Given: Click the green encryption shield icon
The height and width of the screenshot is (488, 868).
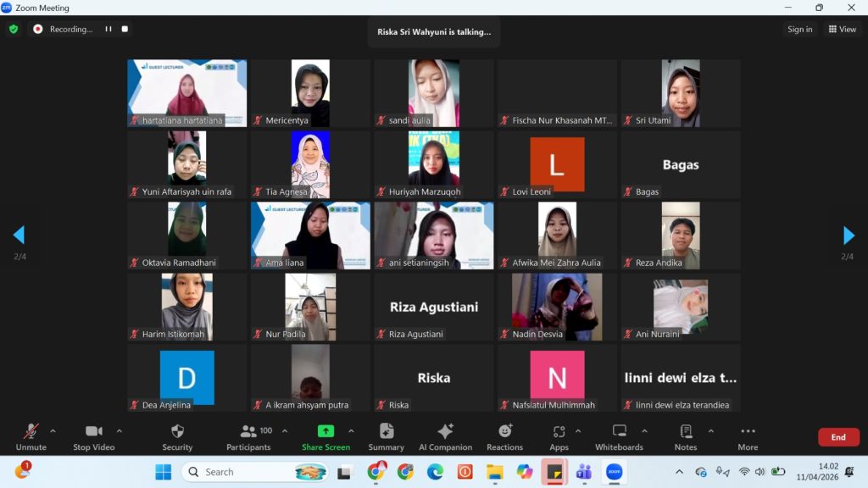Looking at the screenshot, I should pos(14,29).
